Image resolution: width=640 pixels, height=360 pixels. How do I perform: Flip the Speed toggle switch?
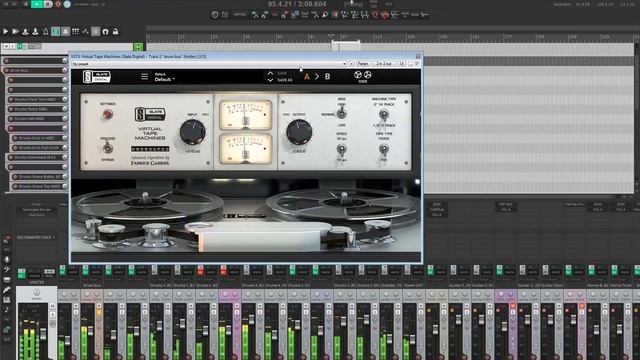tap(342, 150)
